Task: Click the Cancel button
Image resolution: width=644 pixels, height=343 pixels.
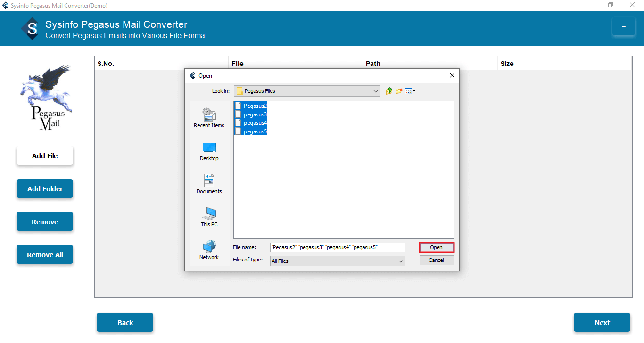Action: pyautogui.click(x=436, y=260)
